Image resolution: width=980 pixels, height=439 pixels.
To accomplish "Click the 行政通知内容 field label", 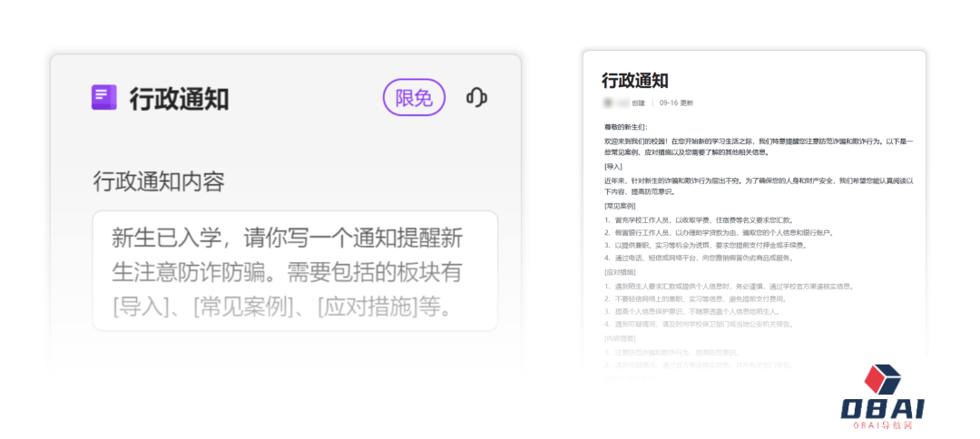I will click(159, 181).
